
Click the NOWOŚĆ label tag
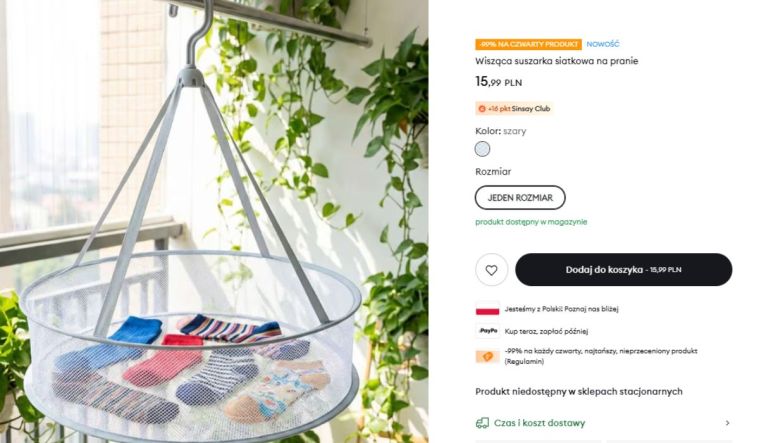pyautogui.click(x=603, y=44)
